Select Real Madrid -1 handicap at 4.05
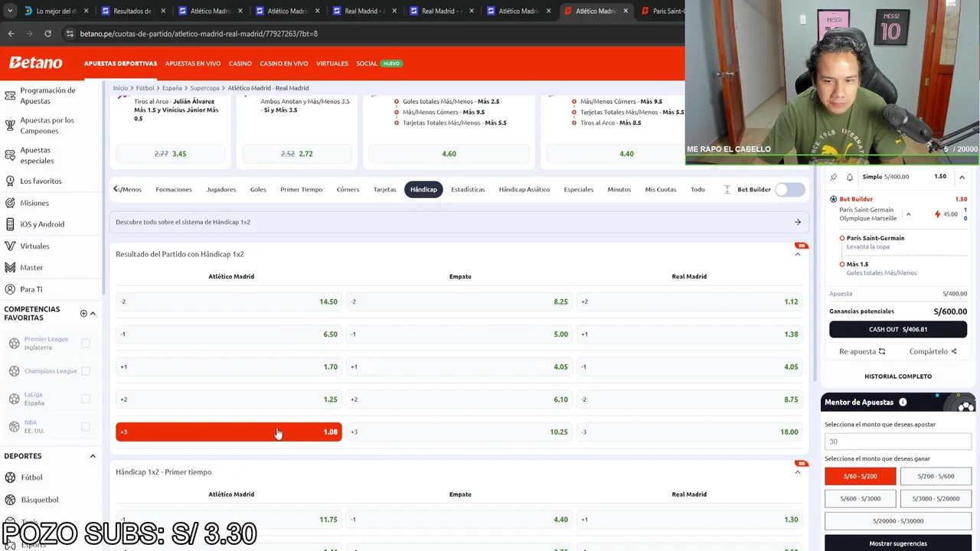Image resolution: width=980 pixels, height=551 pixels. click(690, 367)
